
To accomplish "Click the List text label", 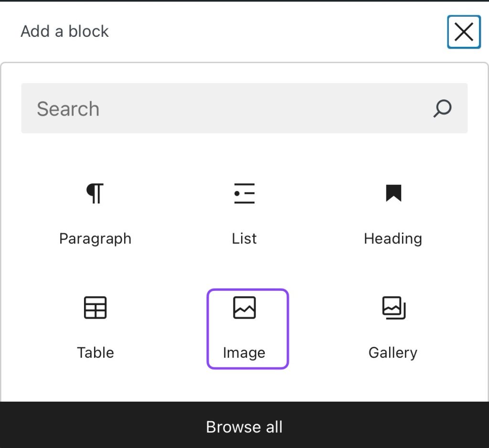I will 244,238.
